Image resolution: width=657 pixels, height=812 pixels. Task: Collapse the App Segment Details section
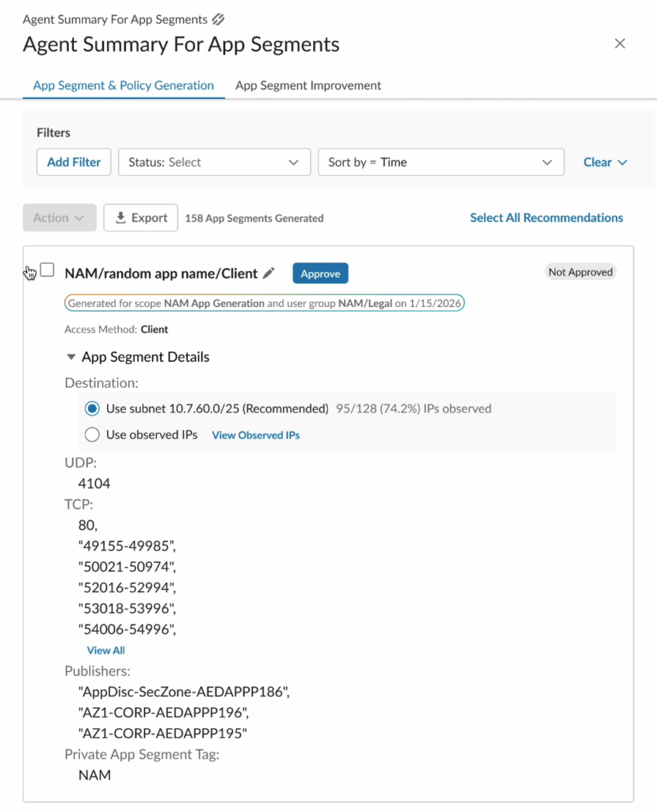(x=71, y=358)
